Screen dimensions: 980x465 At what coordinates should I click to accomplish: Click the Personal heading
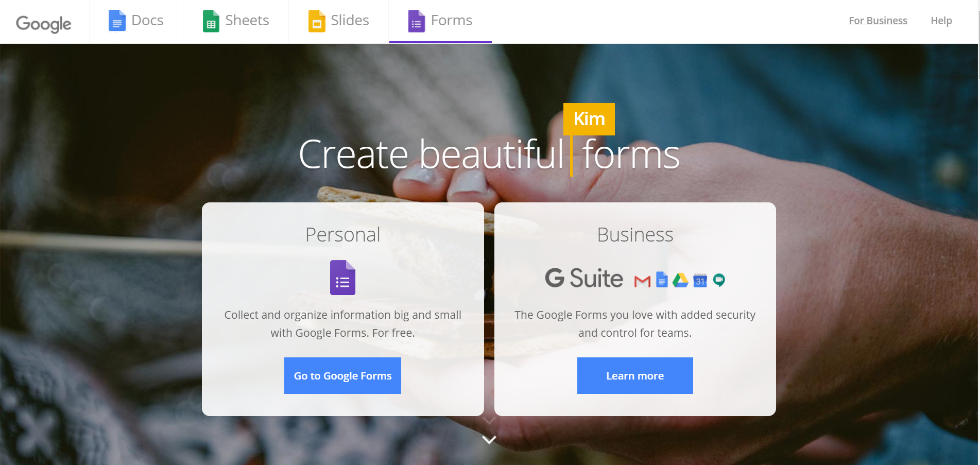point(342,235)
